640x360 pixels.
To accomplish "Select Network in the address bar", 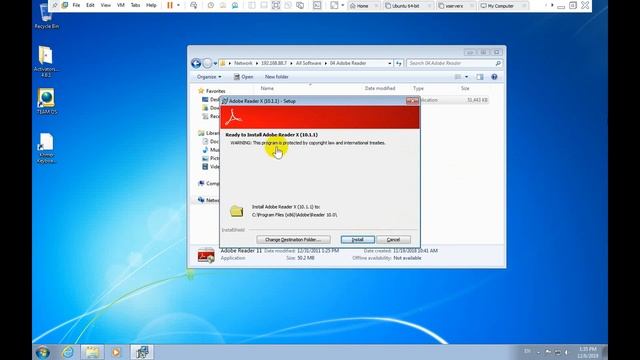I will pyautogui.click(x=243, y=63).
